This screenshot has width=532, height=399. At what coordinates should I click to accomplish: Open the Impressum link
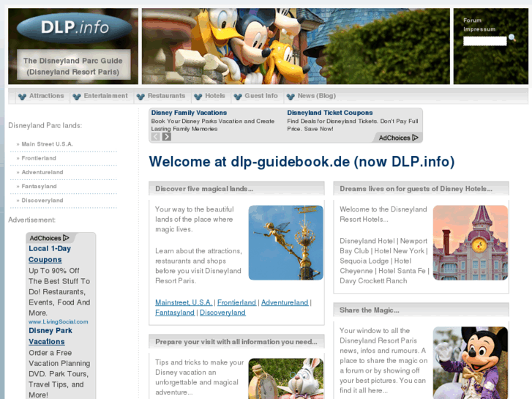point(479,29)
